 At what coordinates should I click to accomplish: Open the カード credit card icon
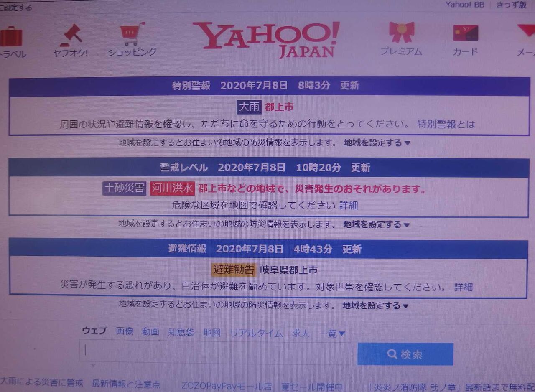(x=466, y=33)
